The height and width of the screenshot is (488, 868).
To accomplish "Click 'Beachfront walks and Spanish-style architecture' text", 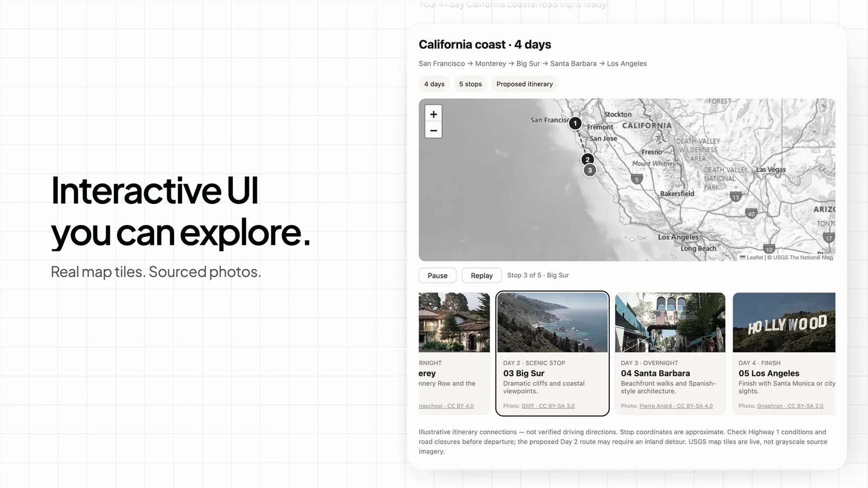I will 668,387.
